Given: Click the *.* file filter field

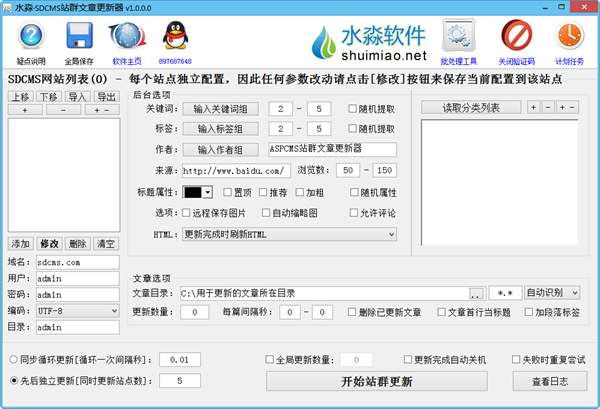Looking at the screenshot, I should (505, 293).
